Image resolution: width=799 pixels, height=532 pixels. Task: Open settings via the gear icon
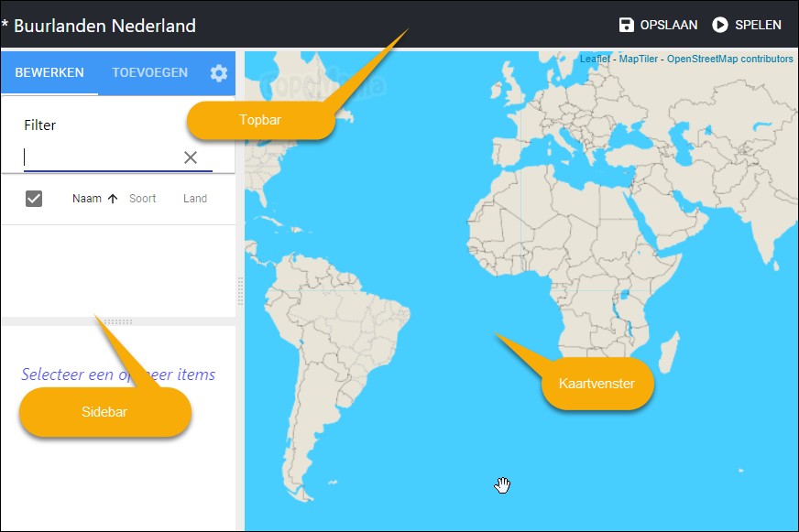[219, 73]
